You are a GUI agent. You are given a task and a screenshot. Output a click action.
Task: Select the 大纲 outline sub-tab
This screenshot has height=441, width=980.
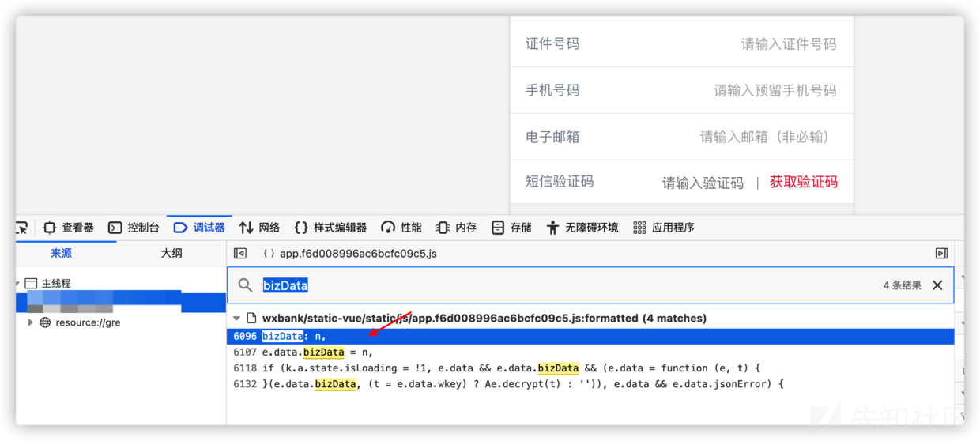tap(171, 253)
